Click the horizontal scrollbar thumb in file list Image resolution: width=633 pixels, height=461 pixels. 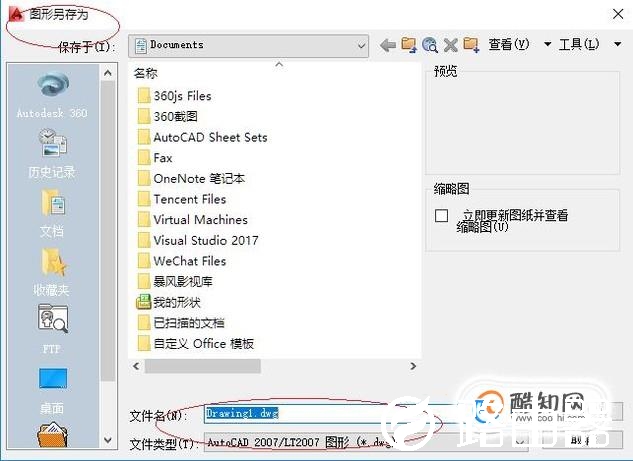click(x=203, y=366)
